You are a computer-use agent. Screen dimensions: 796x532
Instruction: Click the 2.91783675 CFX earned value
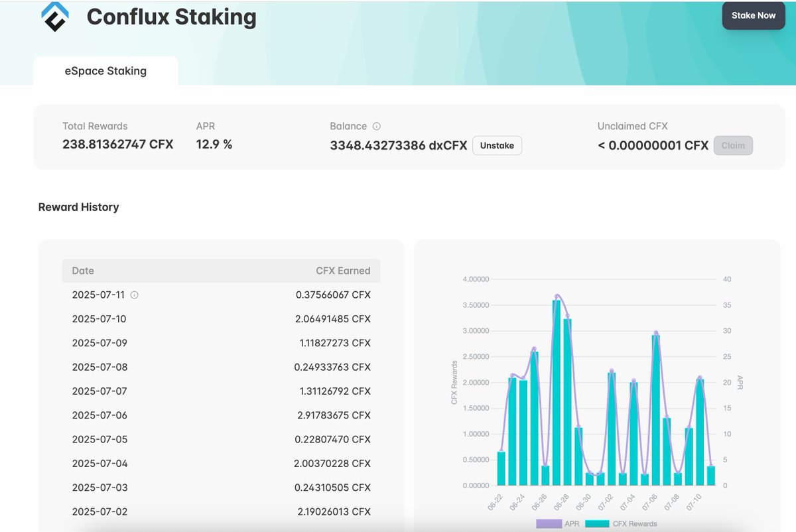[333, 415]
